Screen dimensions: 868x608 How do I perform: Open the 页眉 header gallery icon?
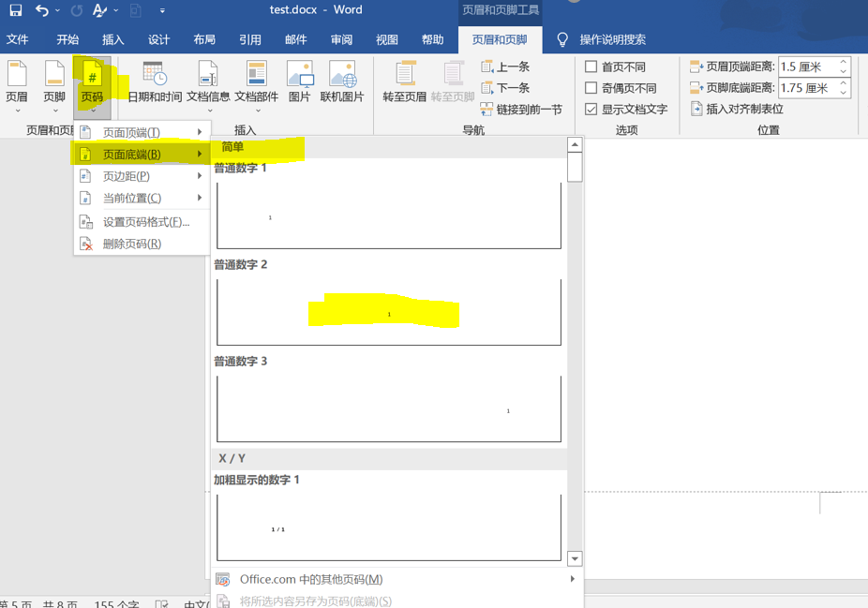pos(17,74)
